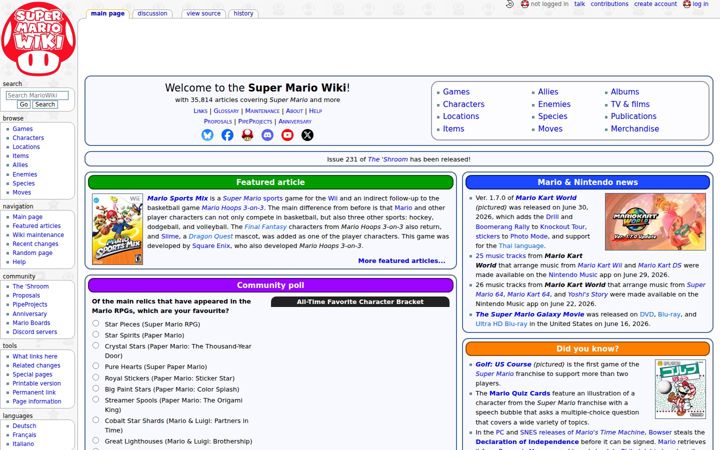
Task: Open the Bluesky social icon
Action: [208, 135]
